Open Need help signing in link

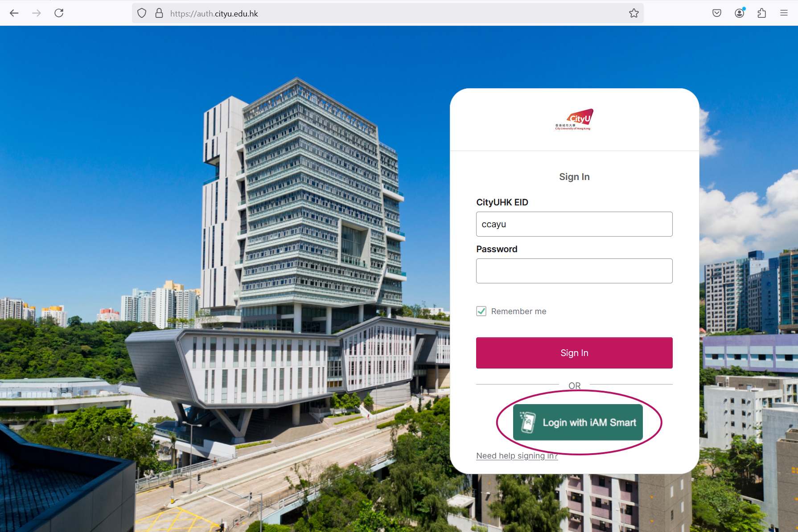point(517,456)
